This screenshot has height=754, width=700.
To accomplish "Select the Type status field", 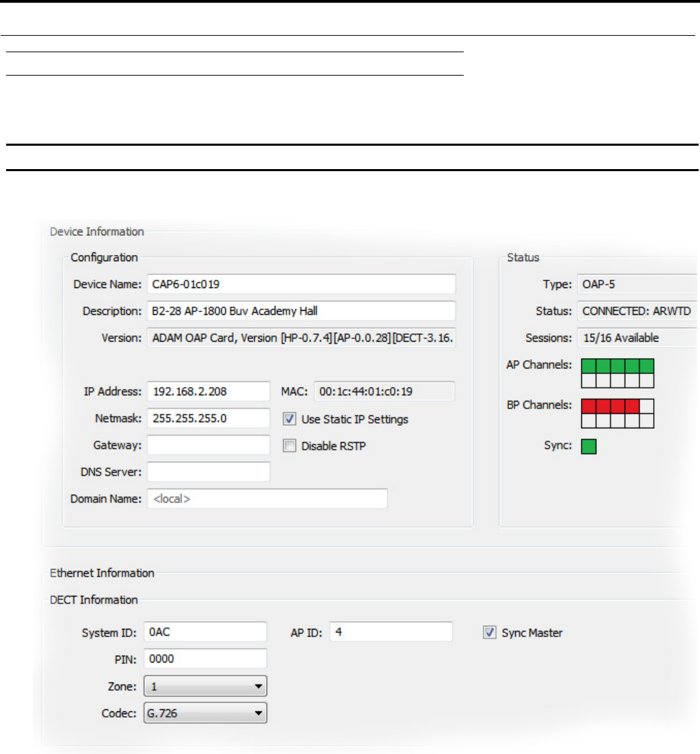I will (638, 284).
